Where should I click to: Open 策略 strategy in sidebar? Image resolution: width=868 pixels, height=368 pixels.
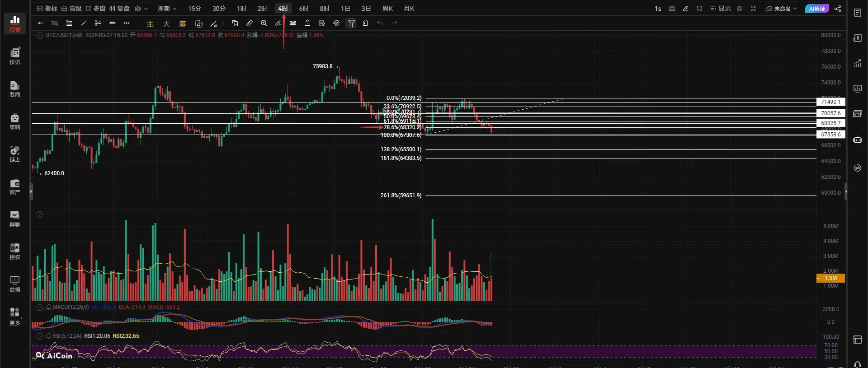coord(15,121)
